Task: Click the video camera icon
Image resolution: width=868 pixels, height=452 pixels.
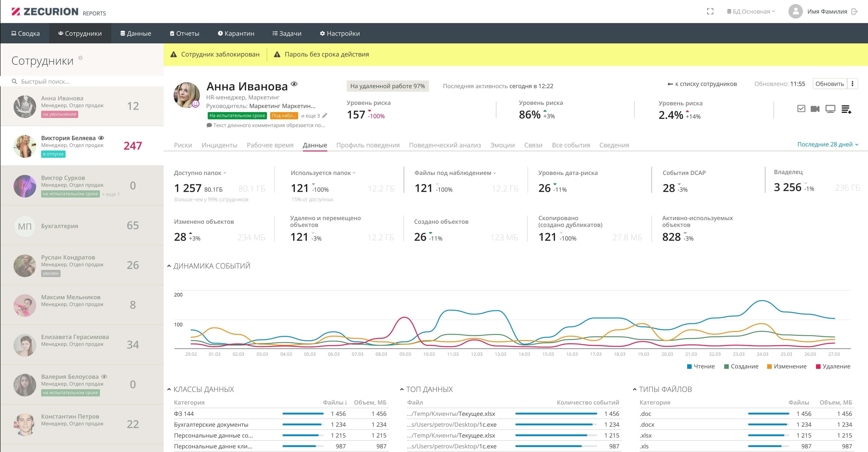Action: [x=815, y=109]
